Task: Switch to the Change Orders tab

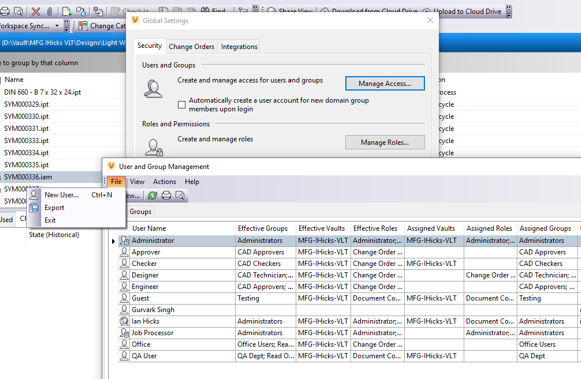Action: point(191,47)
